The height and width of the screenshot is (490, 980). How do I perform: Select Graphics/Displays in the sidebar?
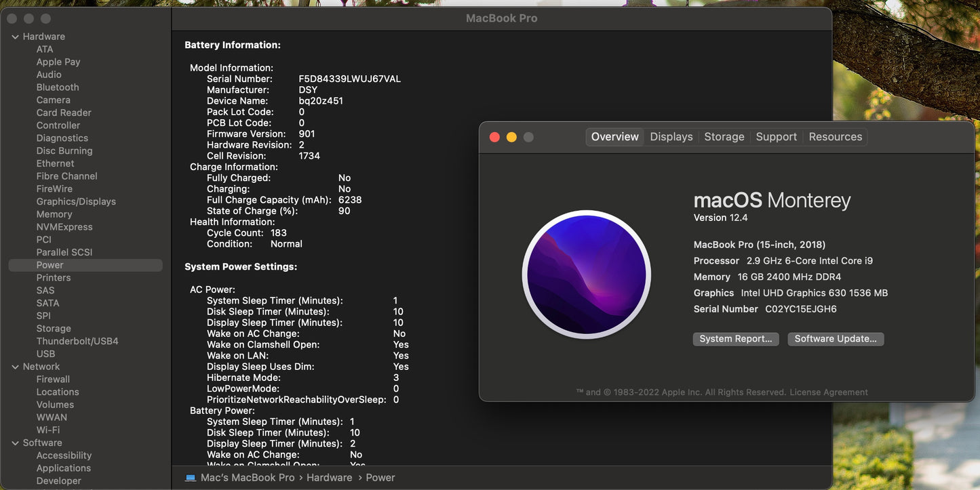[76, 201]
